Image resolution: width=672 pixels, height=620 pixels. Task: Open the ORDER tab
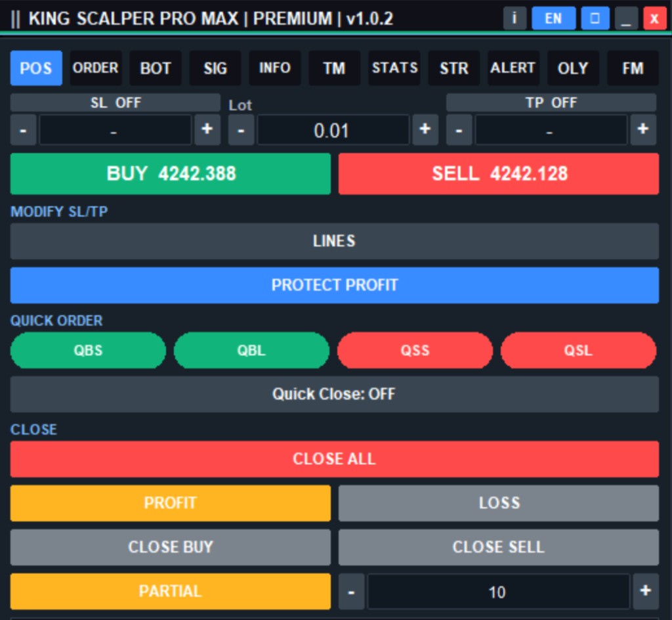[96, 68]
